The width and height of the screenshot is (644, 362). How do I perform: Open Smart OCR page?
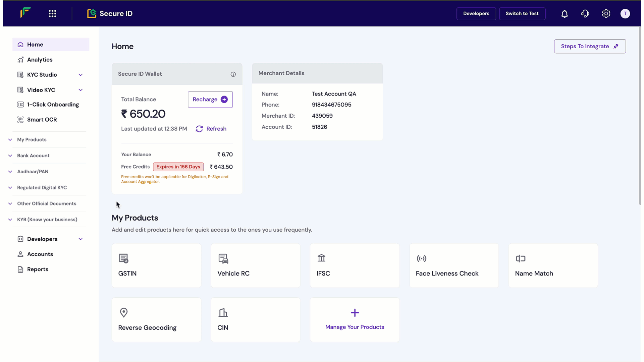[42, 120]
